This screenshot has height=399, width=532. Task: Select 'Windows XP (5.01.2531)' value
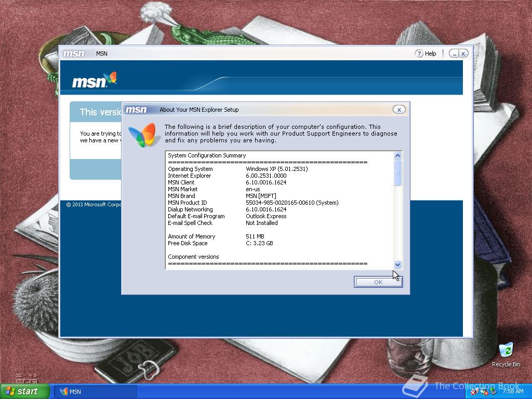[277, 169]
